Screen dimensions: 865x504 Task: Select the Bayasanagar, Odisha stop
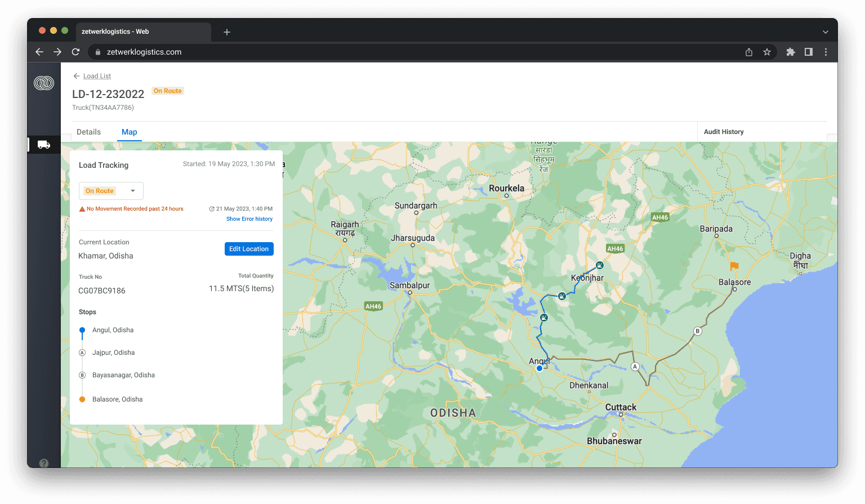coord(123,375)
